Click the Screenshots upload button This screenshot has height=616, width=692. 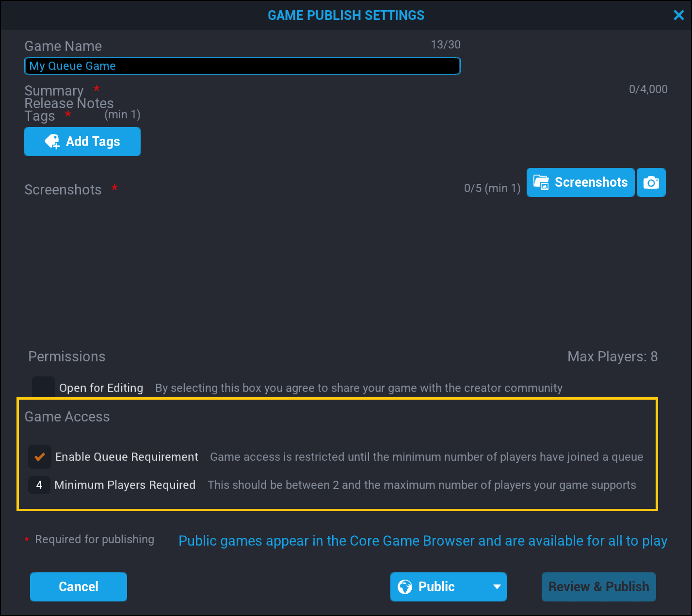coord(580,182)
